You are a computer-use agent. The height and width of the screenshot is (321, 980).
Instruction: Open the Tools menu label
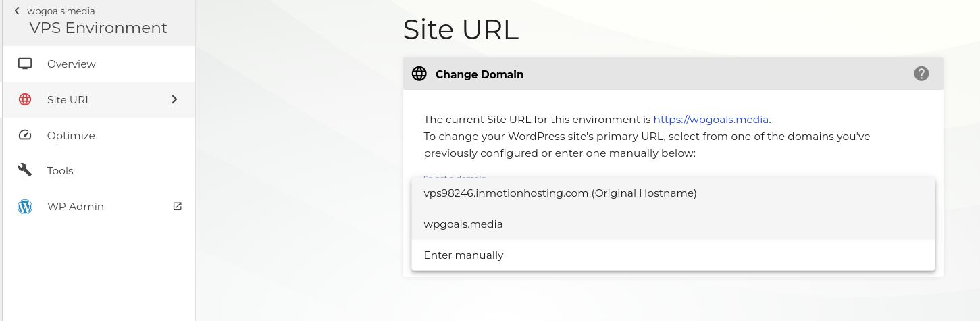[x=60, y=171]
